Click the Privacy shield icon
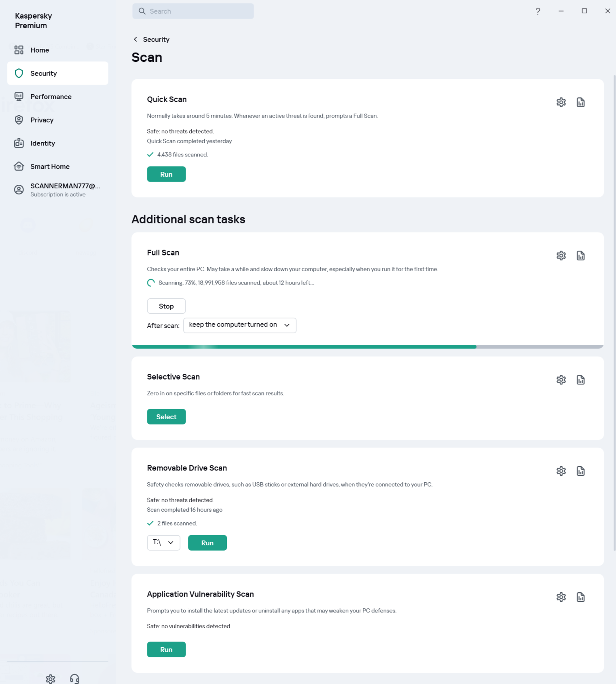 pos(19,120)
